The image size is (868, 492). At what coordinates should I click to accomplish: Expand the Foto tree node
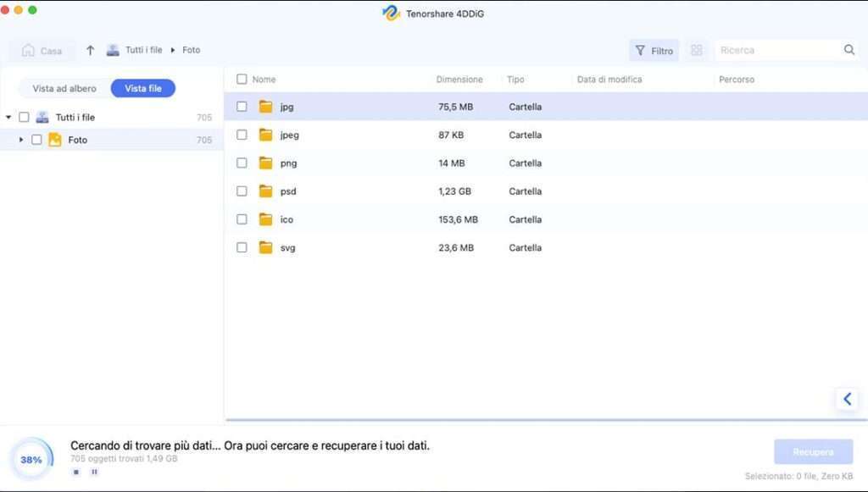click(x=21, y=140)
